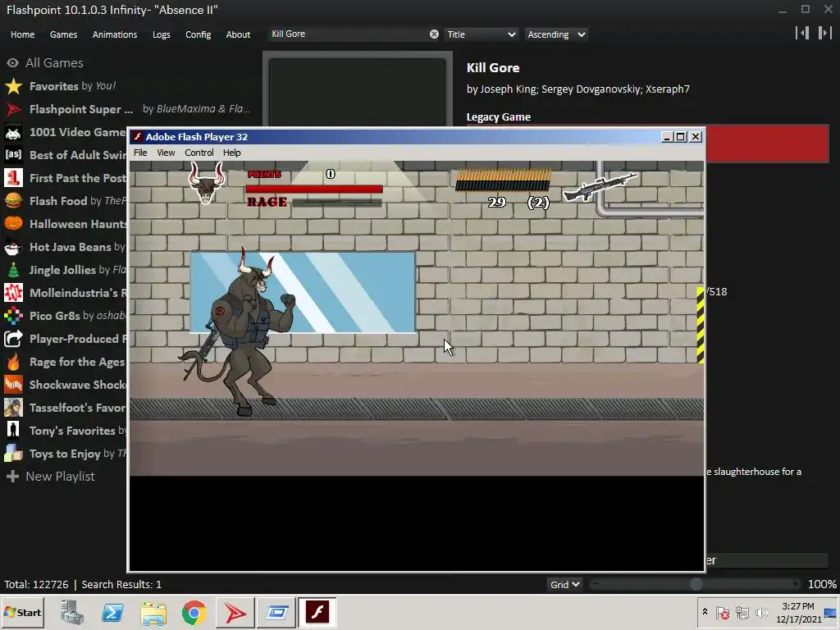Open the Ascending order dropdown
This screenshot has width=840, height=630.
[x=556, y=34]
